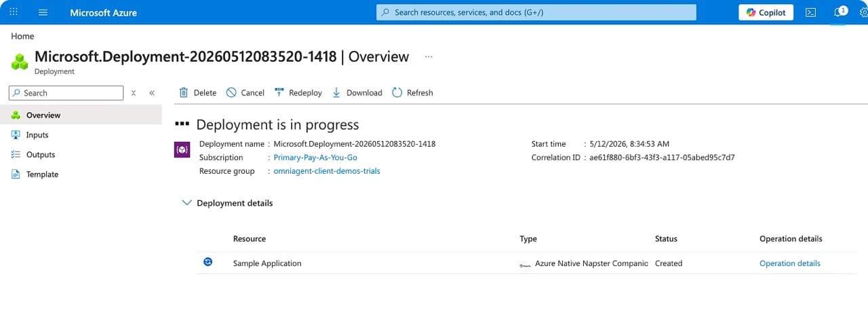Screen dimensions: 868x332
Task: Select the Sample Application resource row
Action: click(526, 263)
